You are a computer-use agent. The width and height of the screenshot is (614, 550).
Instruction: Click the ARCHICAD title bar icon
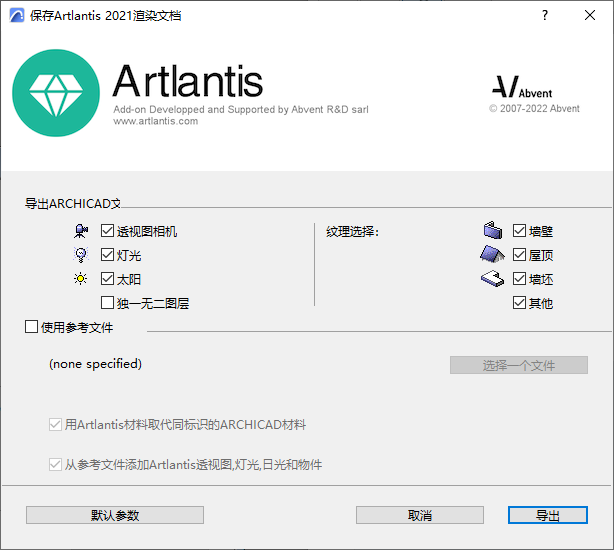[x=17, y=15]
